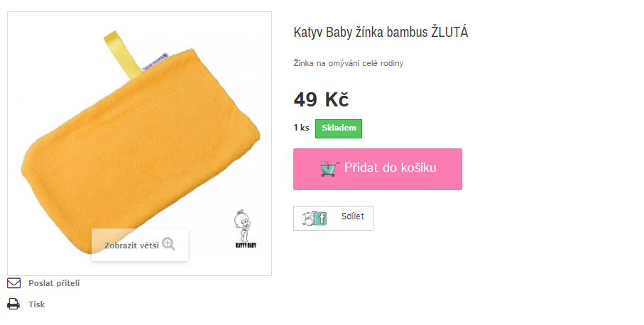Click the green Skladem stock badge
The image size is (644, 325).
pos(339,128)
